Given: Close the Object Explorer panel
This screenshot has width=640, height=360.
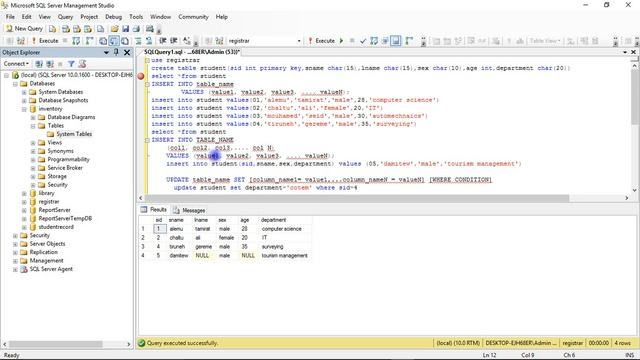Looking at the screenshot, I should [127, 52].
